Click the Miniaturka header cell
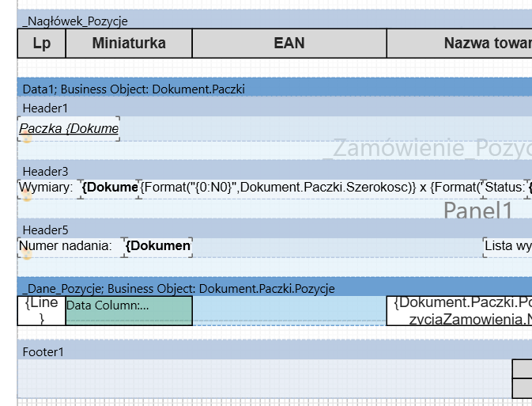 click(x=129, y=44)
